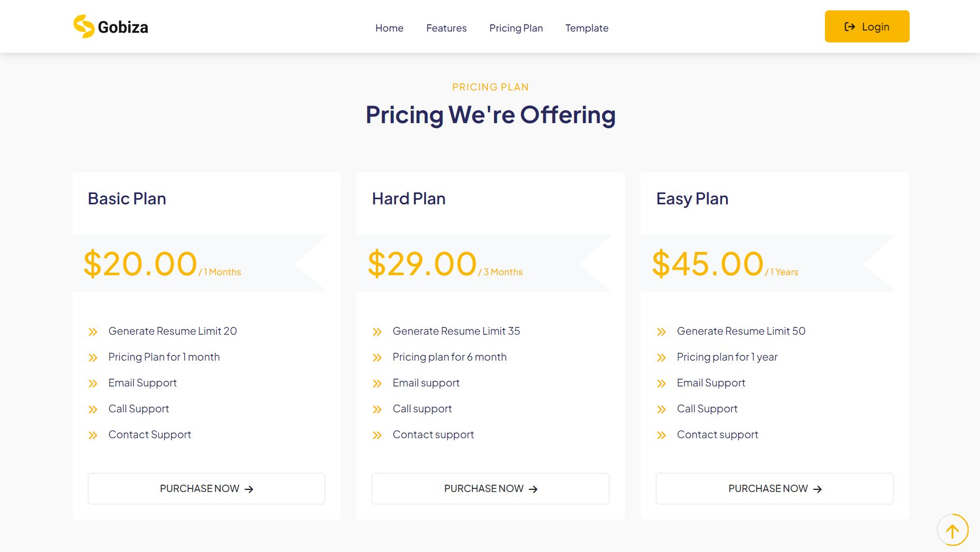980x552 pixels.
Task: Click chevron icon beside Basic Plan Call Support
Action: coord(93,409)
